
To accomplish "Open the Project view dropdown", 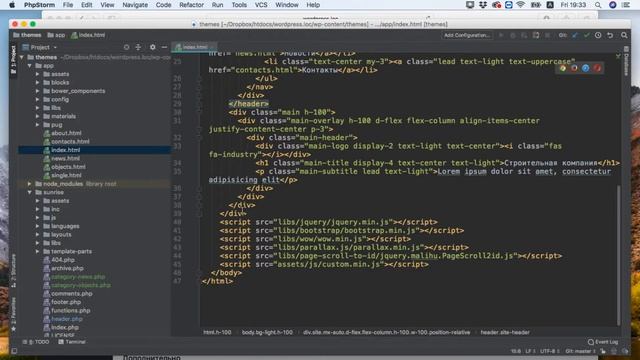I will coord(40,47).
